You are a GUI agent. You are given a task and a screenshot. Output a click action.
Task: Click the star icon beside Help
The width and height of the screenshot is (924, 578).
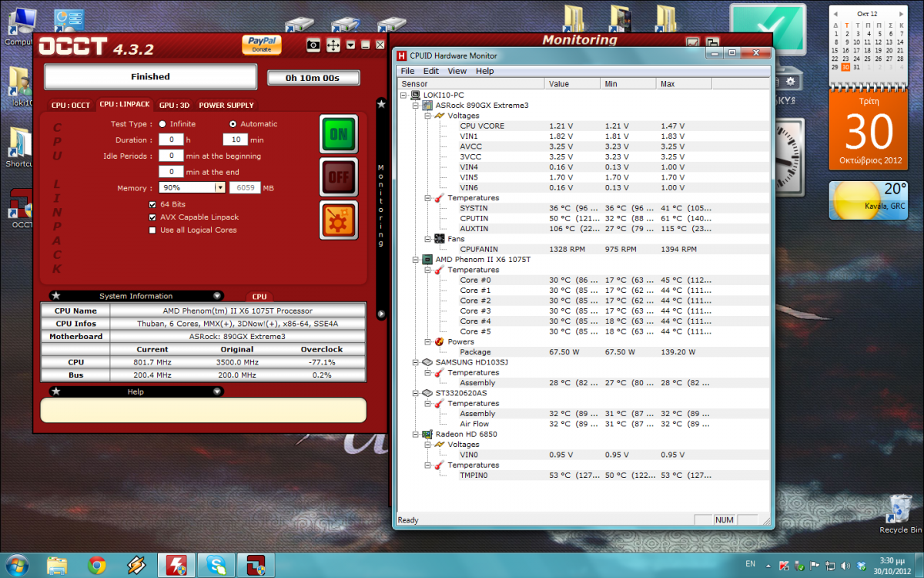[55, 391]
